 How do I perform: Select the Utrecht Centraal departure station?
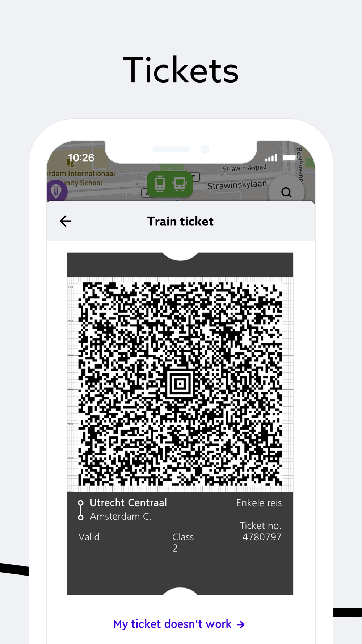[x=128, y=503]
